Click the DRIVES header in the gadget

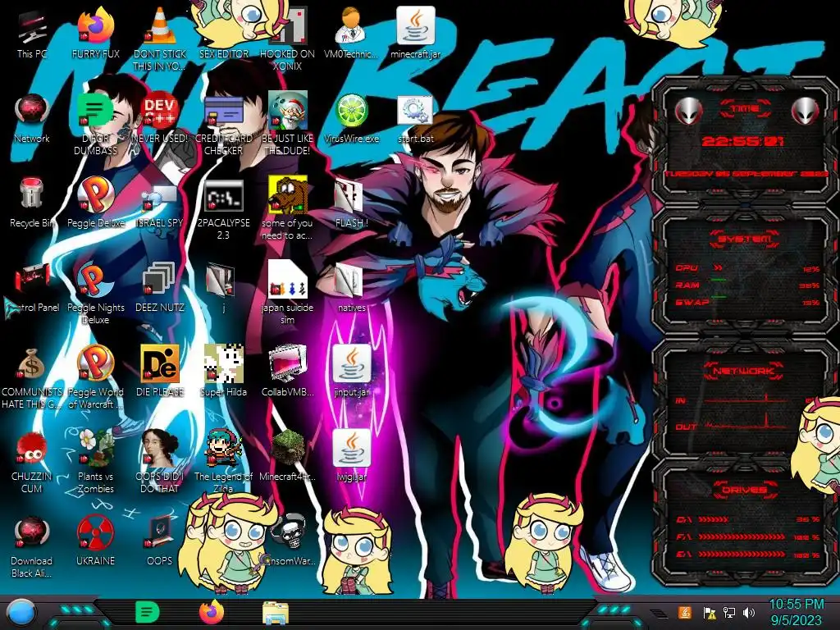tap(744, 489)
